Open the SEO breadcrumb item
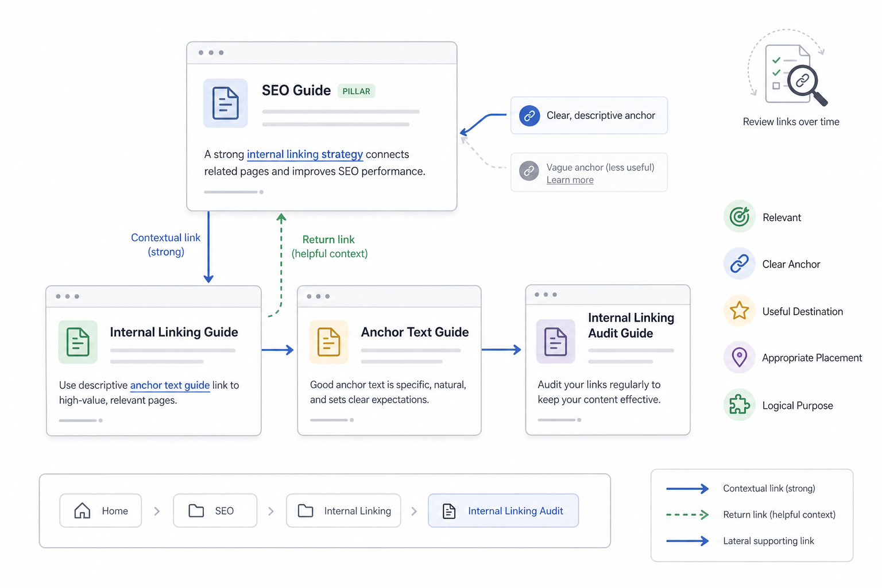This screenshot has height=588, width=882. (x=215, y=510)
